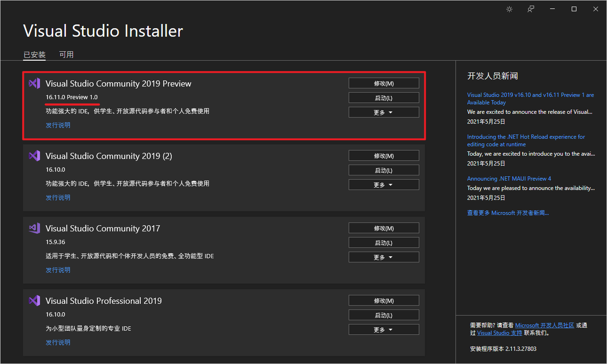Open 发行说明 link for Community 2019 (2)

[58, 198]
